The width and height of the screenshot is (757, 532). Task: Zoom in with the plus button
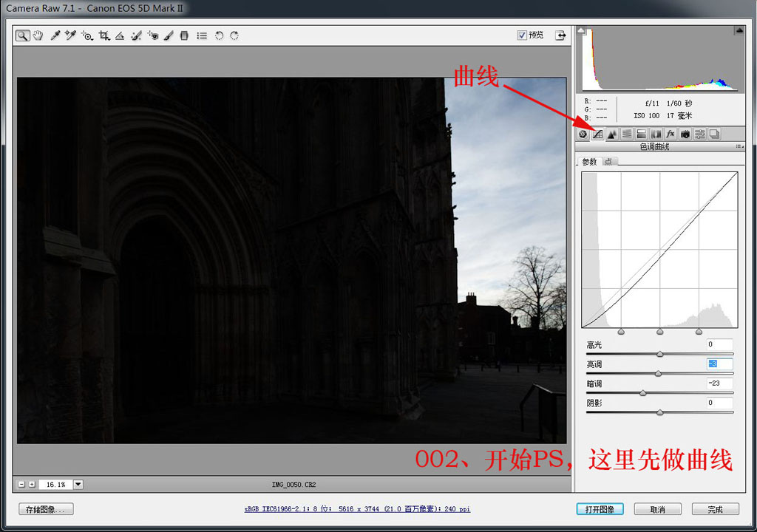click(32, 484)
